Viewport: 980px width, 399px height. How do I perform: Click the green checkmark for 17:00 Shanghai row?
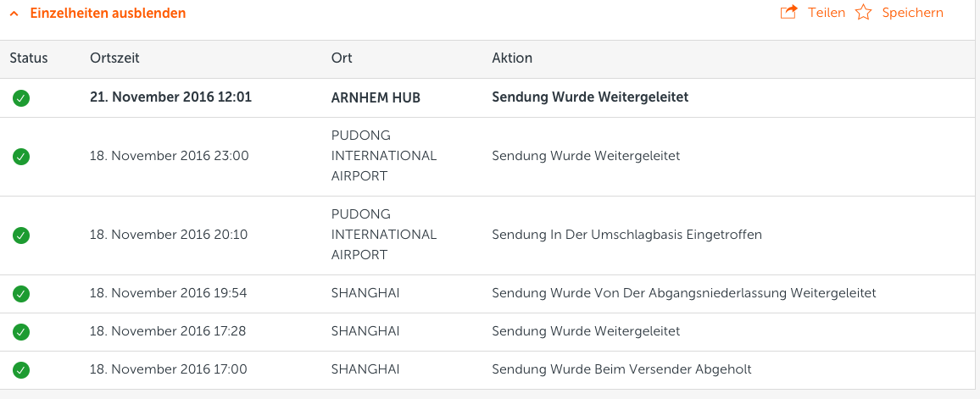coord(21,370)
